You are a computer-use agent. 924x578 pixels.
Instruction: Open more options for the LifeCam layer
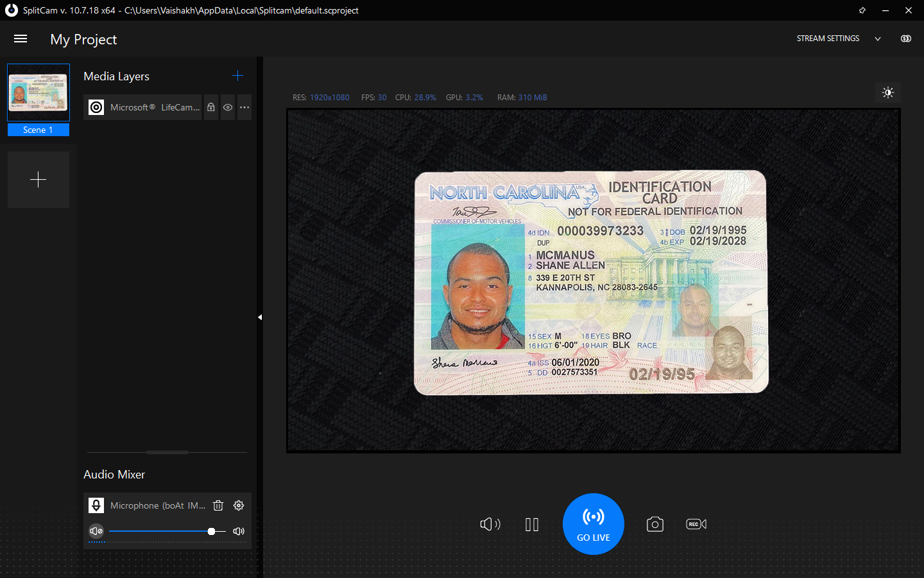click(x=244, y=107)
